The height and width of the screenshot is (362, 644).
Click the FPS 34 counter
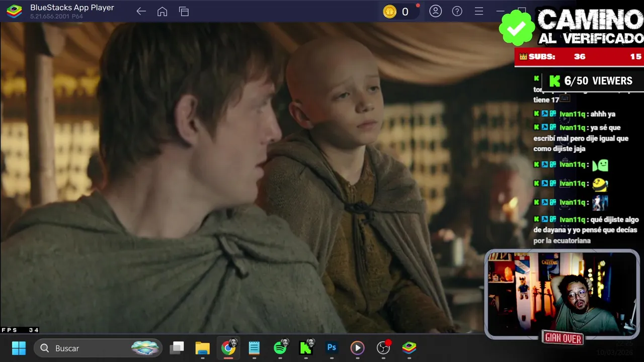[20, 330]
